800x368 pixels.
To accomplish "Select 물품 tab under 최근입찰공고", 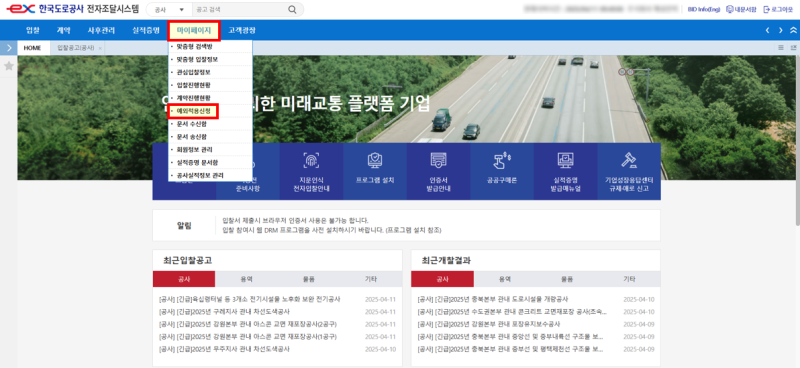I will [309, 279].
